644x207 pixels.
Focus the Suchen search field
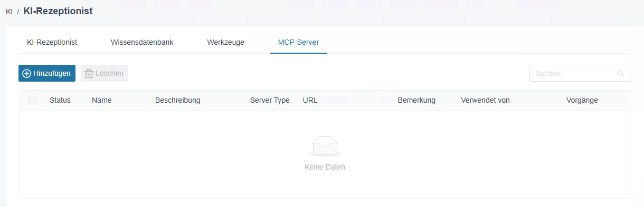tap(580, 73)
